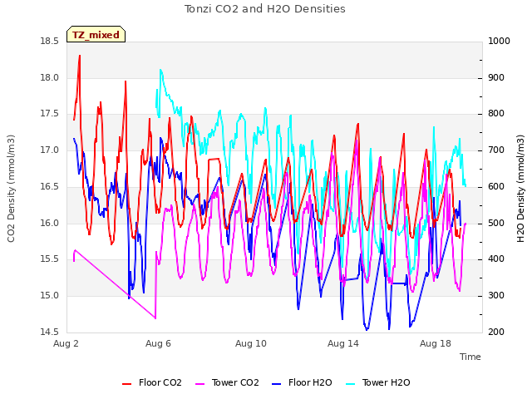Click the CO2 Density (mmol/m3) axis label
This screenshot has height=399, width=532.
11,189
